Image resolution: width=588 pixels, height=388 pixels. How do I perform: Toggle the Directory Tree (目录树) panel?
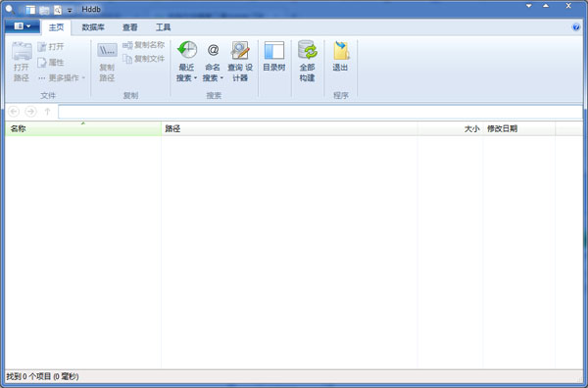click(x=274, y=56)
